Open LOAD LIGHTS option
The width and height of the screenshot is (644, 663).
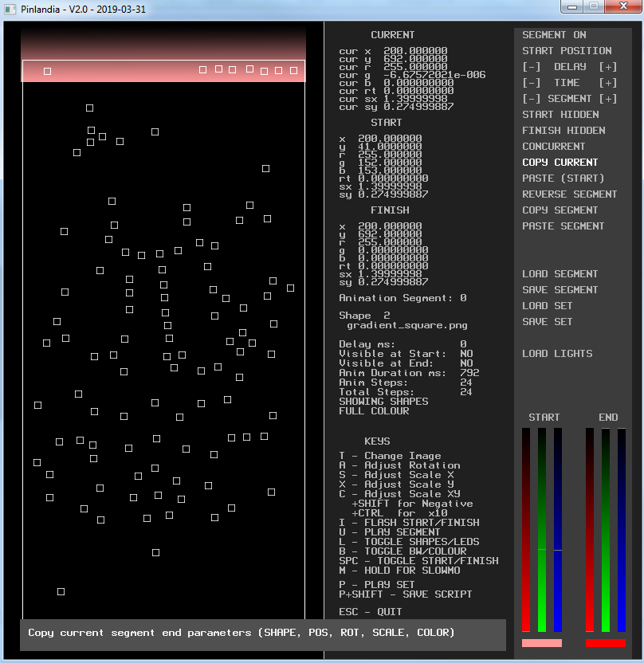[557, 354]
